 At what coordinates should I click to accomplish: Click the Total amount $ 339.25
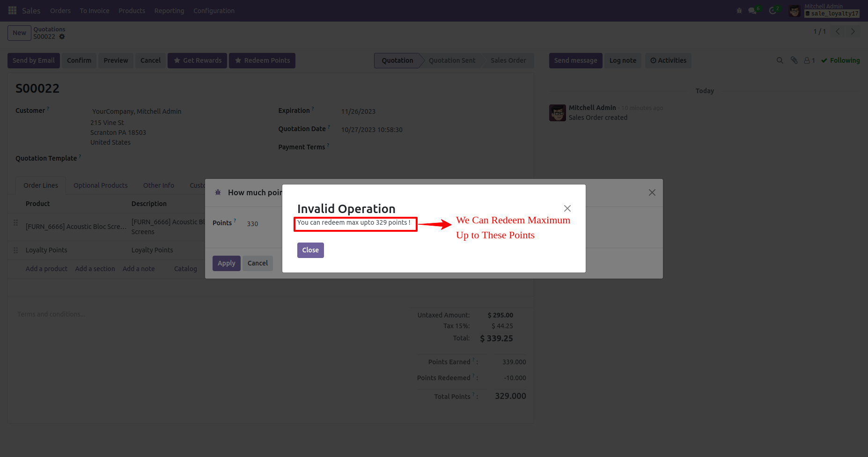pos(496,339)
